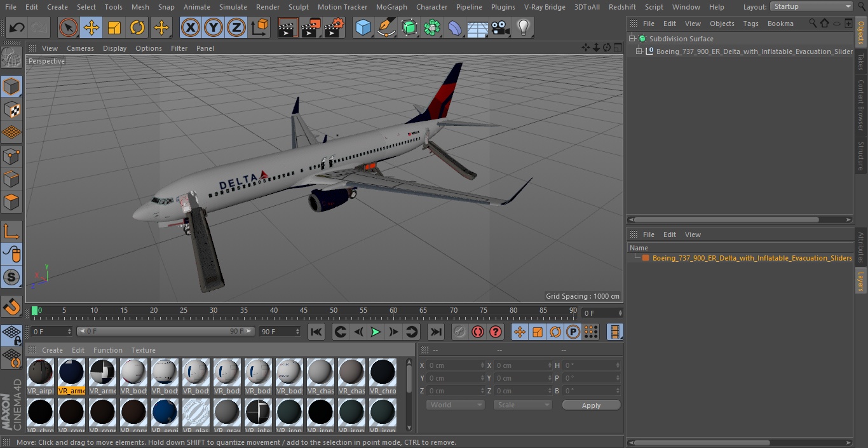
Task: Open the Simulate menu
Action: point(233,7)
